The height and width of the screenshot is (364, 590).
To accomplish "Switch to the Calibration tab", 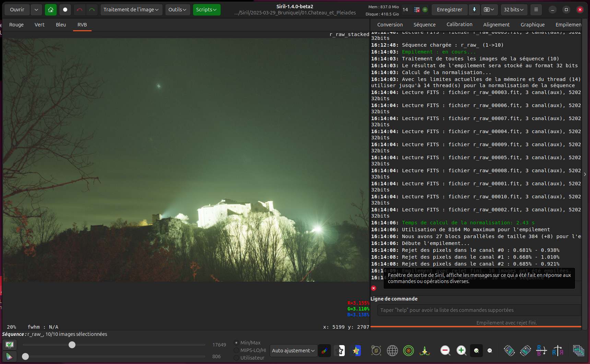I will 459,24.
